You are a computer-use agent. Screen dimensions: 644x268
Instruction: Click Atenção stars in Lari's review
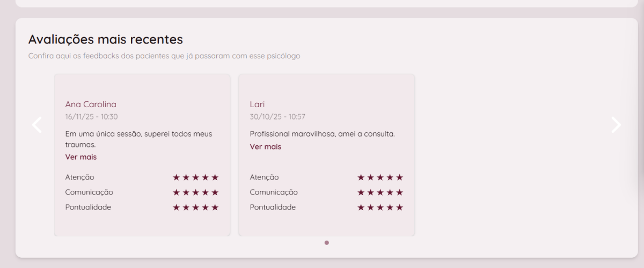point(380,177)
